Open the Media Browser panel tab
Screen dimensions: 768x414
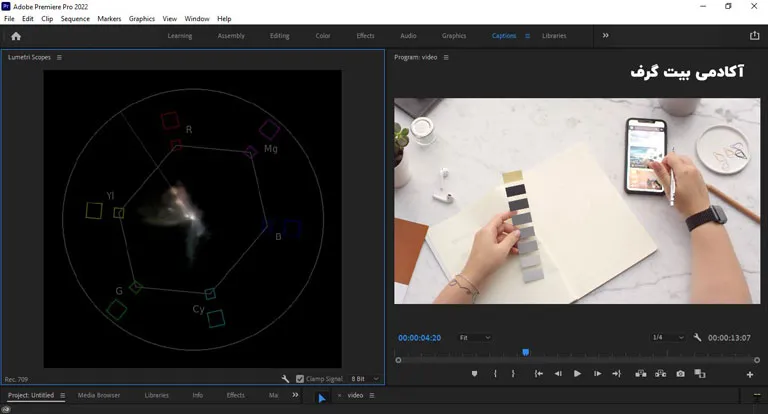point(99,395)
